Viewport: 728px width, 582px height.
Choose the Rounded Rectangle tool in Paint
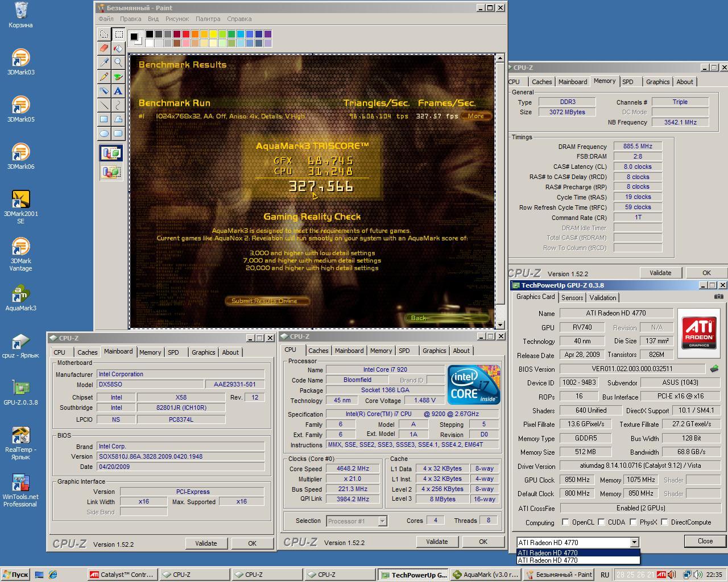tap(118, 134)
